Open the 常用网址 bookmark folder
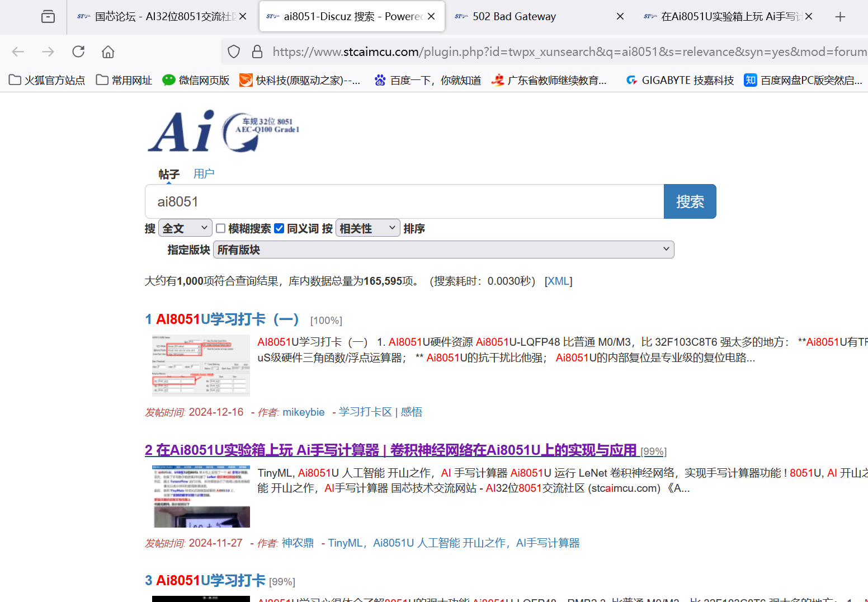Screen dimensions: 868x602 click(124, 80)
